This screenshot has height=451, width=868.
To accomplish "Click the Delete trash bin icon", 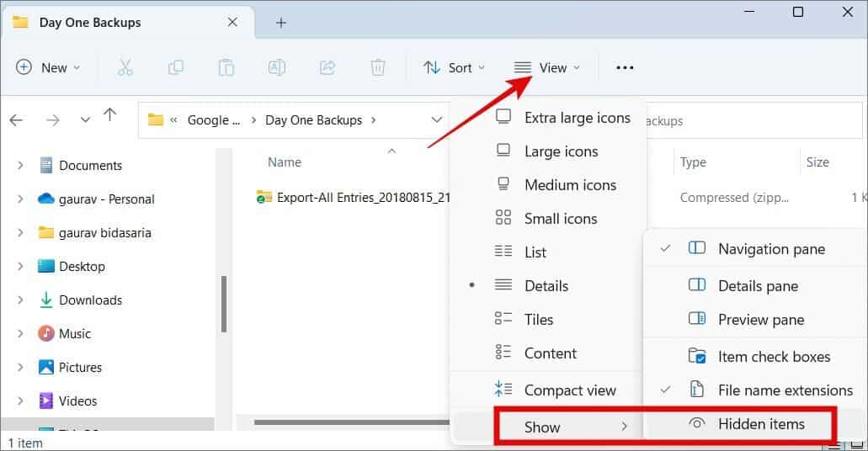I will [x=377, y=67].
